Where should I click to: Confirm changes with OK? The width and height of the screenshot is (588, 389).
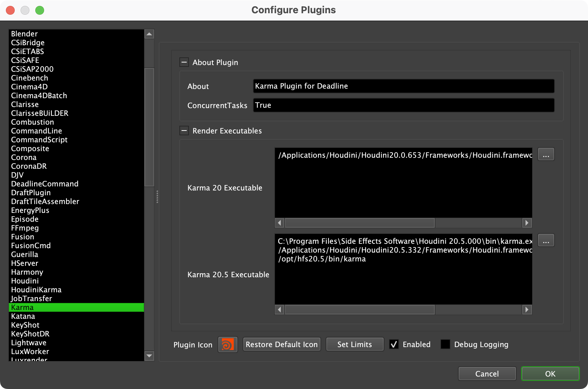[550, 373]
